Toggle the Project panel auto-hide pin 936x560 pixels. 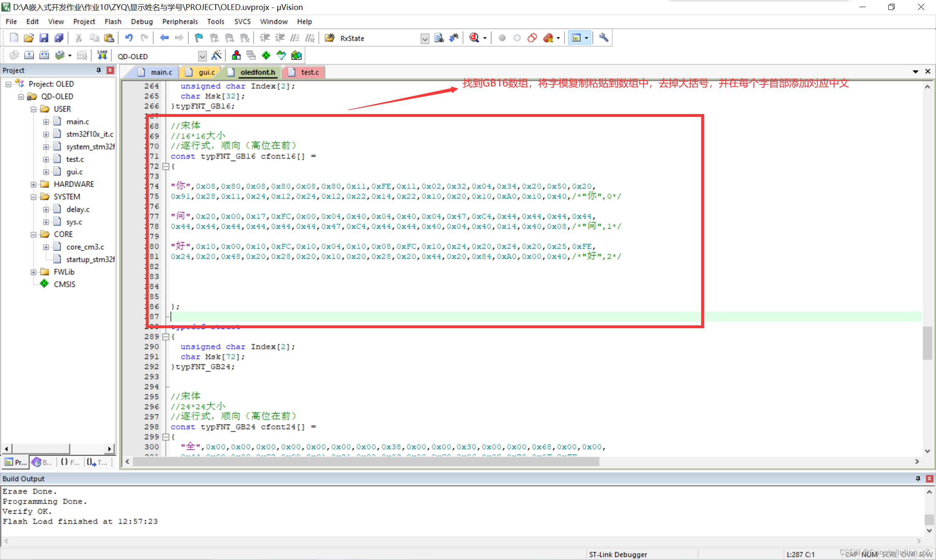[99, 70]
